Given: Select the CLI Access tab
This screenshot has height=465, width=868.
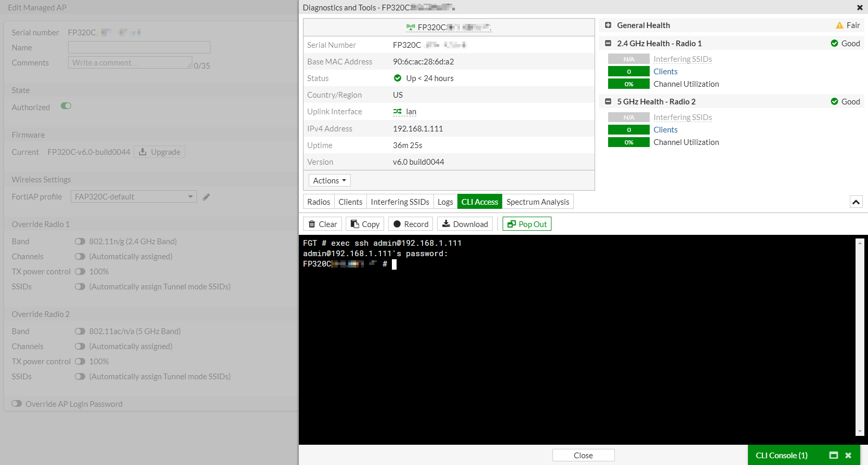Looking at the screenshot, I should 480,202.
